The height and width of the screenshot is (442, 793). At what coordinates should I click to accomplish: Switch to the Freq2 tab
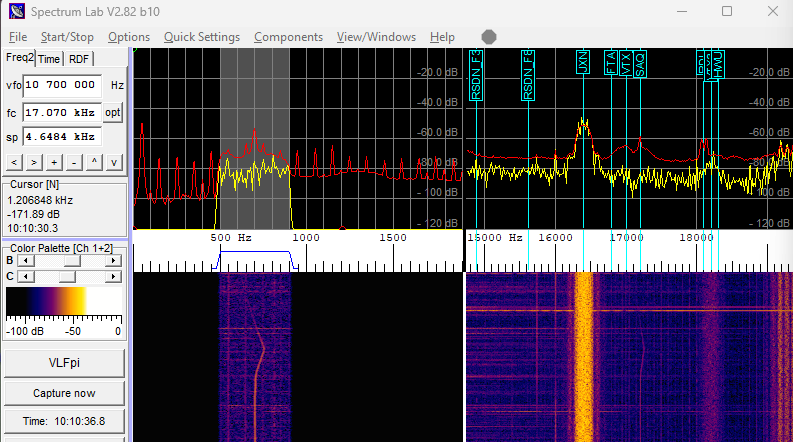coord(20,58)
